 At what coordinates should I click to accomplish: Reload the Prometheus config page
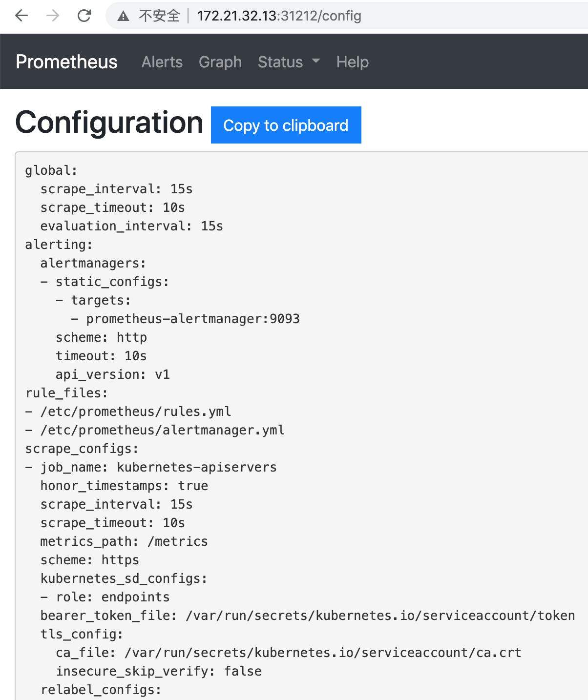[x=84, y=16]
